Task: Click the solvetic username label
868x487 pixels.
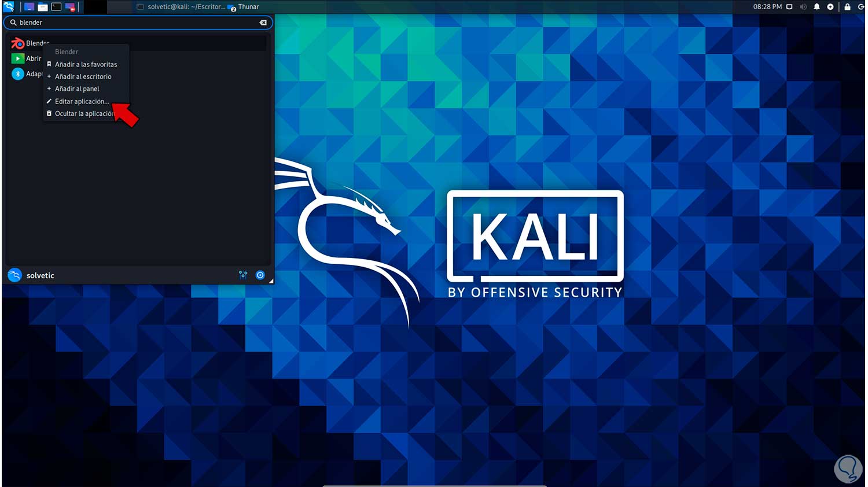Action: (x=41, y=276)
